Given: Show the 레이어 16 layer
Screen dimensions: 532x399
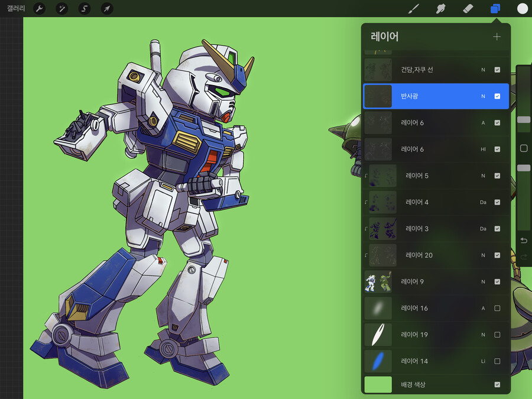Looking at the screenshot, I should click(497, 308).
